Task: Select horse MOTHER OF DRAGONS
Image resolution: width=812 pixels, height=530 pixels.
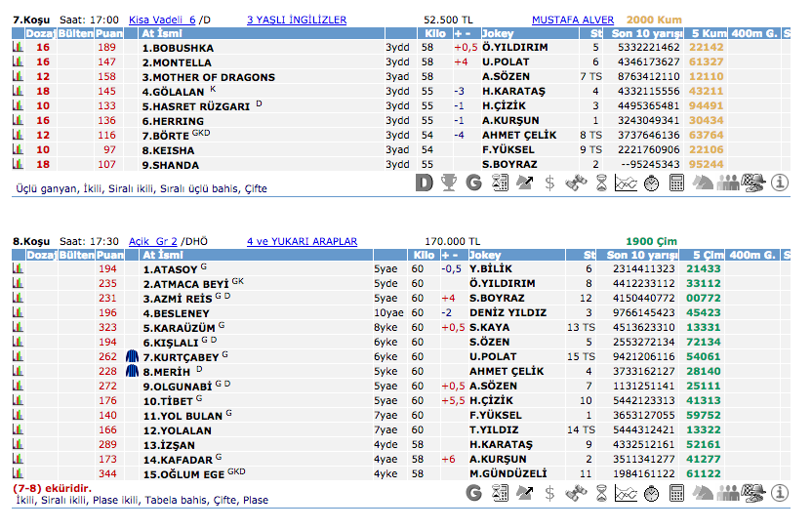Action: (x=197, y=76)
